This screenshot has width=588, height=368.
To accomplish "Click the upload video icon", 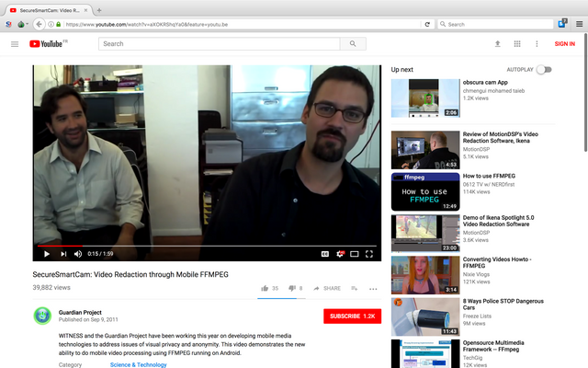I will [498, 44].
